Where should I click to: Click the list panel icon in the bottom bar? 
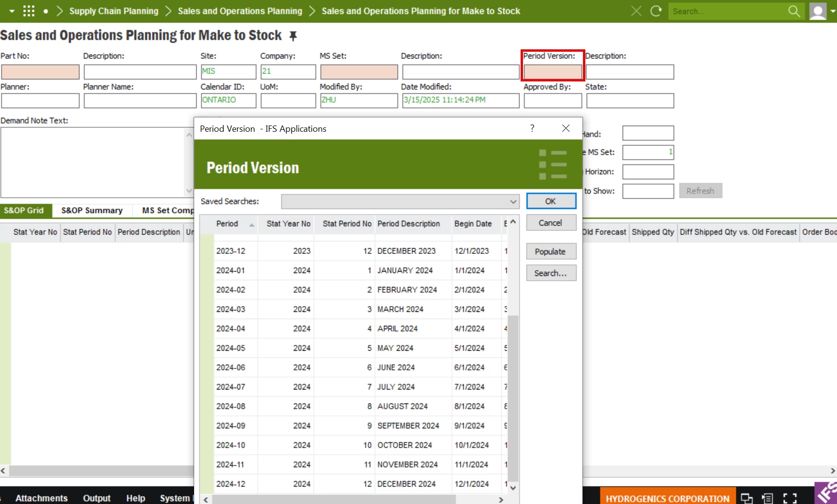click(x=767, y=498)
